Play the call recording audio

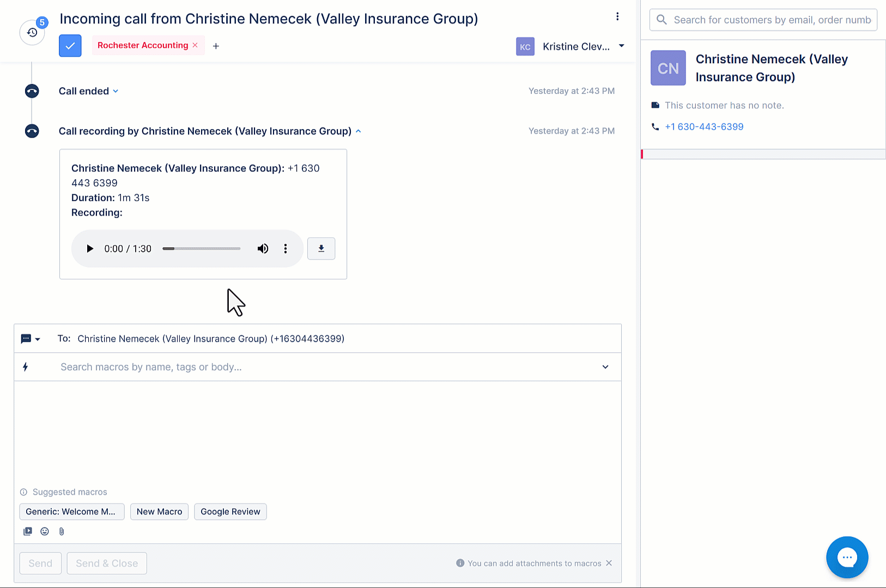tap(90, 249)
